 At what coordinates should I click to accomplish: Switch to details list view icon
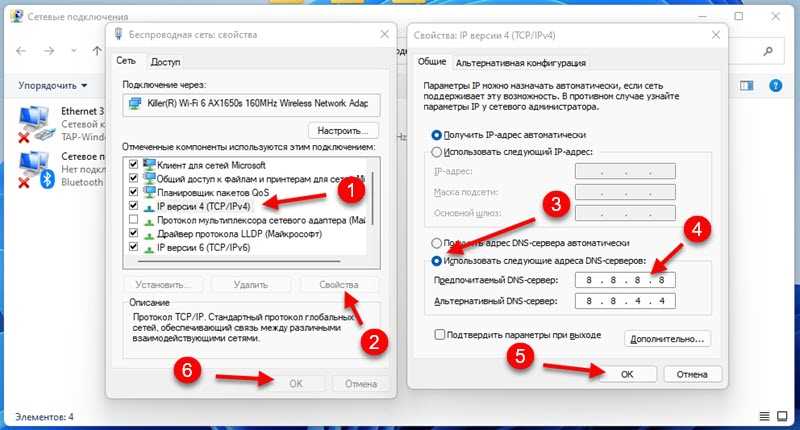(x=764, y=416)
